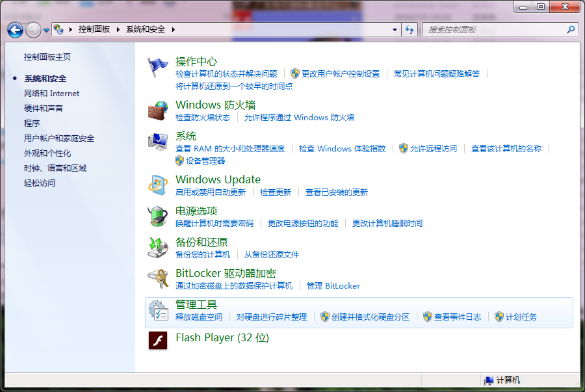This screenshot has height=392, width=585.
Task: Click the 检查更新 link
Action: [x=275, y=192]
